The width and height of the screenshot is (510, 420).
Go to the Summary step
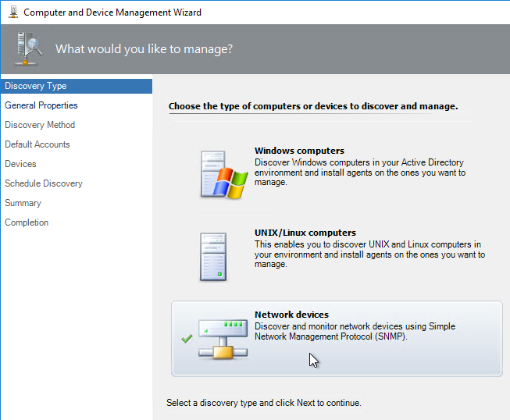(23, 203)
